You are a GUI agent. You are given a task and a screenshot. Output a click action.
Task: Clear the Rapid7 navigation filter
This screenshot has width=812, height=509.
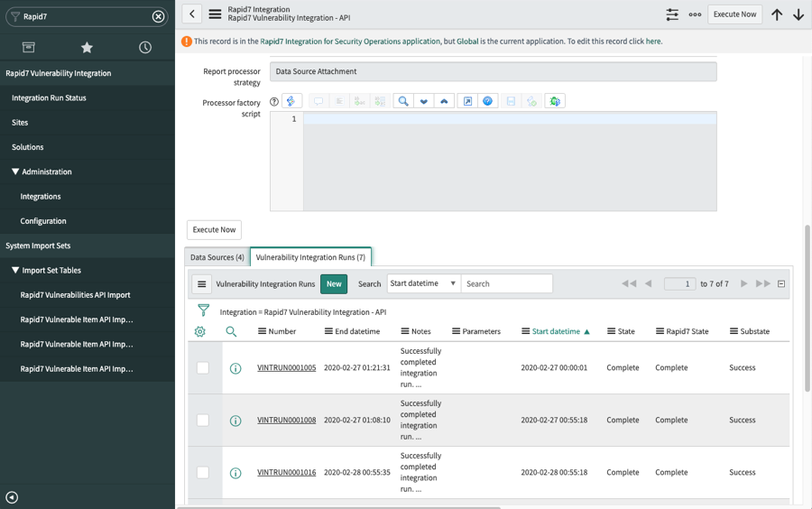pos(159,16)
